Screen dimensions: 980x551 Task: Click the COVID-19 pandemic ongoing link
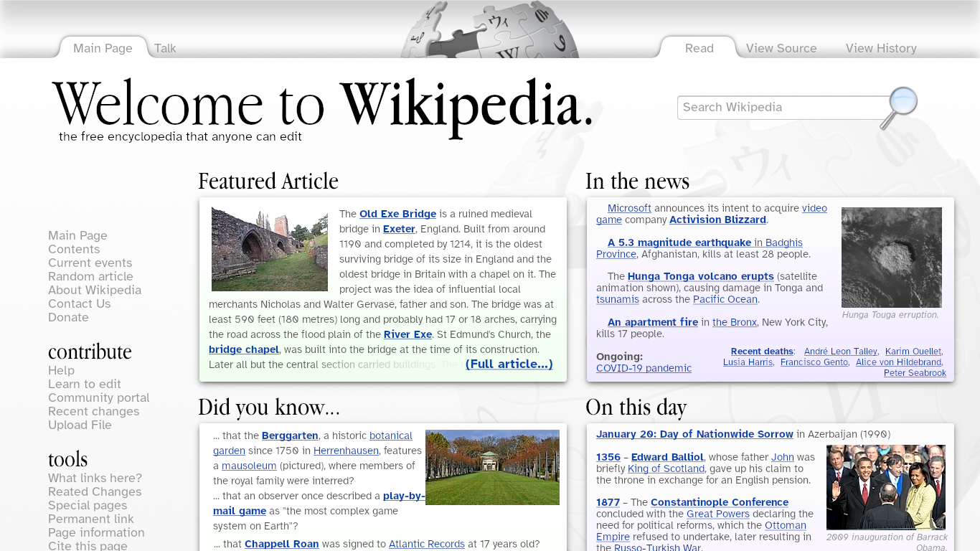coord(644,368)
